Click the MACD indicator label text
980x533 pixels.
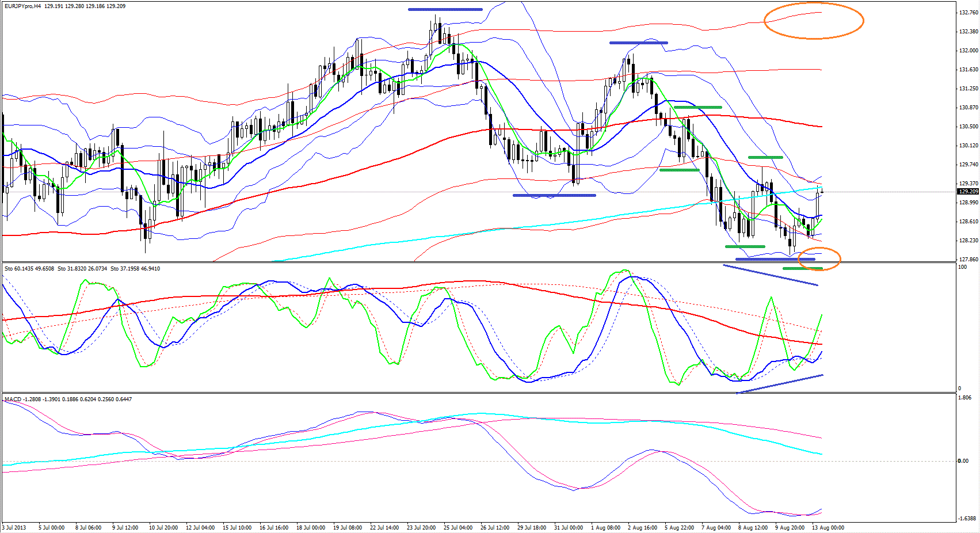pyautogui.click(x=13, y=399)
